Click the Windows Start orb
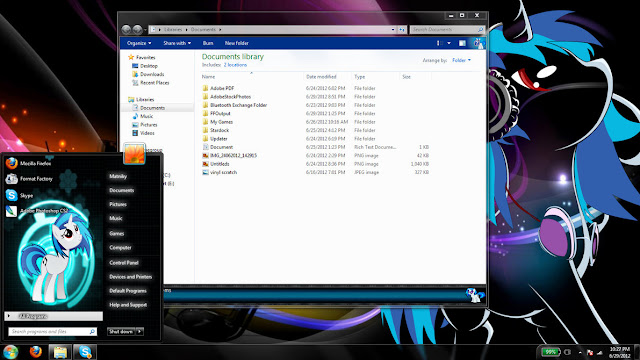The width and height of the screenshot is (640, 360). [11, 352]
